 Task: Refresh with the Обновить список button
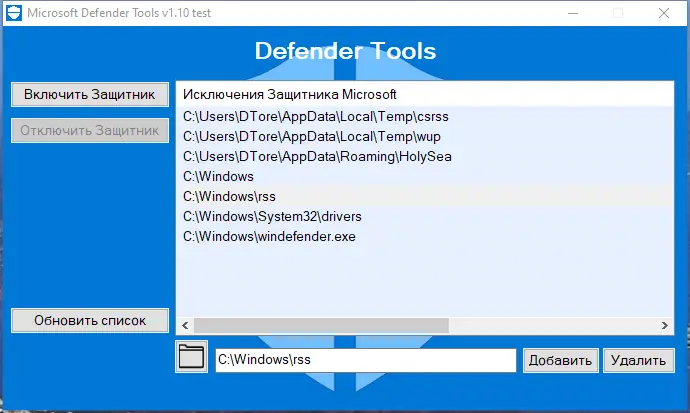[90, 321]
